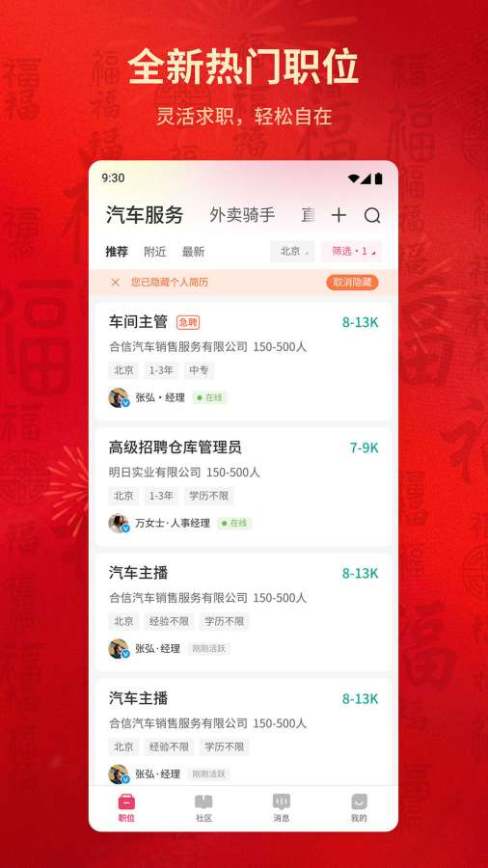Screen dimensions: 488x868
Task: Select the 推荐 sorting tab
Action: pos(117,252)
